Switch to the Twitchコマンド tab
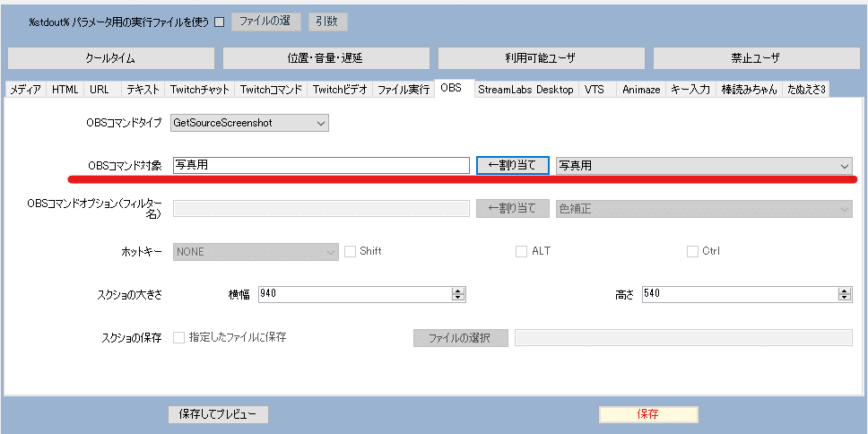This screenshot has width=868, height=434. click(271, 90)
